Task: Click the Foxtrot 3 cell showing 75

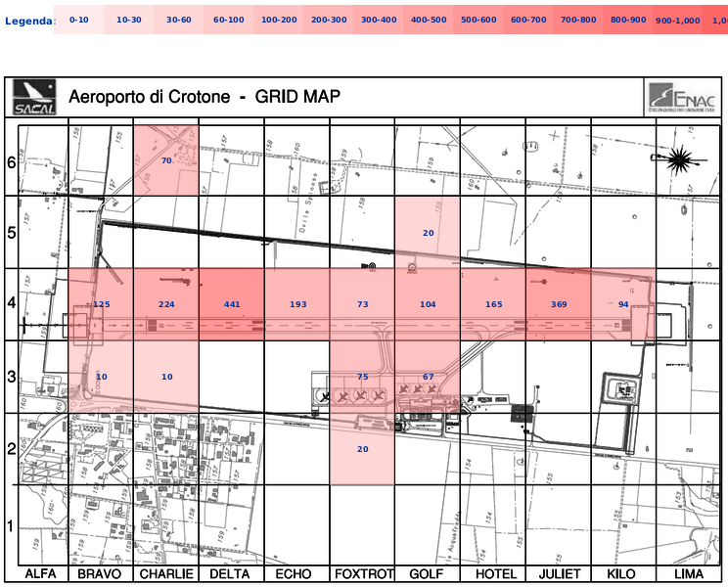Action: pyautogui.click(x=363, y=377)
